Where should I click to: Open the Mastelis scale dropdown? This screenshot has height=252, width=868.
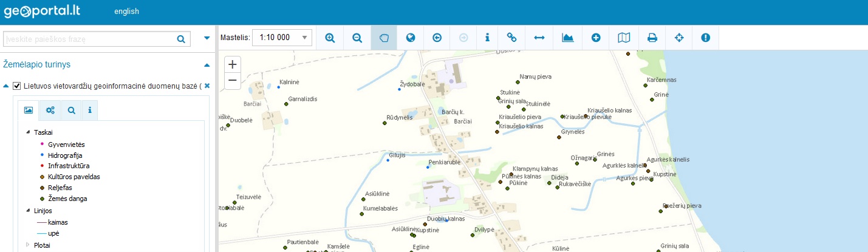[x=282, y=38]
